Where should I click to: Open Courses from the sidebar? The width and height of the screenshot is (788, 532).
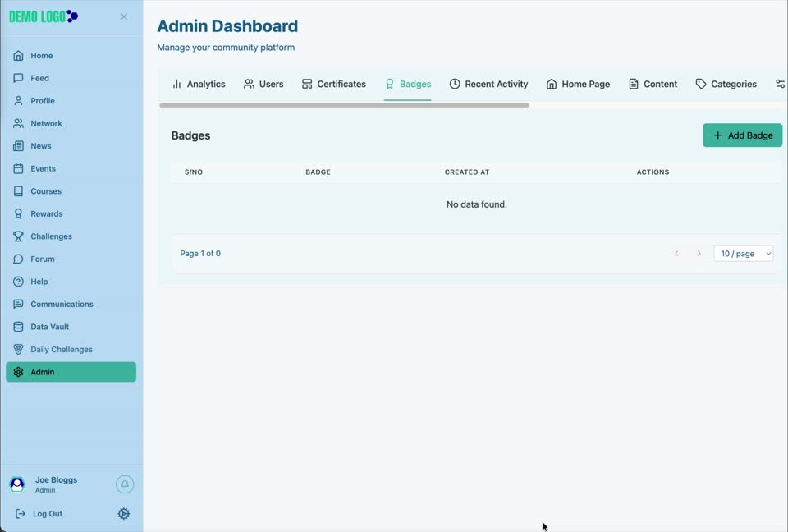coord(71,191)
